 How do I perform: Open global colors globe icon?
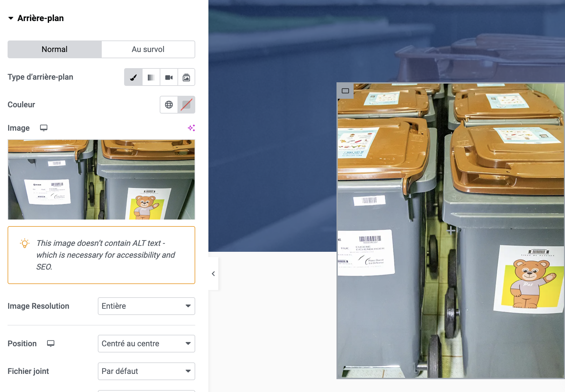[169, 105]
